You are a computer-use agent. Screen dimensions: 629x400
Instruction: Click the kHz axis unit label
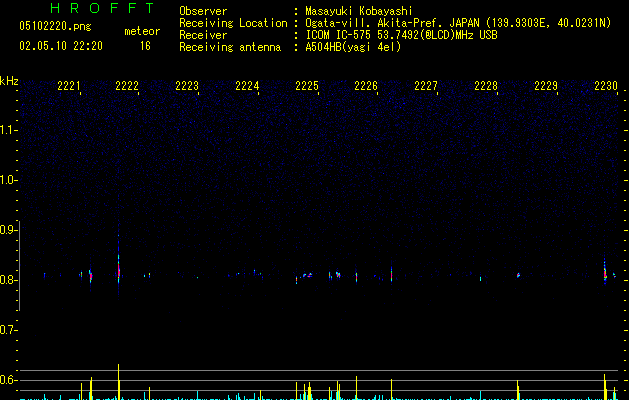(9, 81)
